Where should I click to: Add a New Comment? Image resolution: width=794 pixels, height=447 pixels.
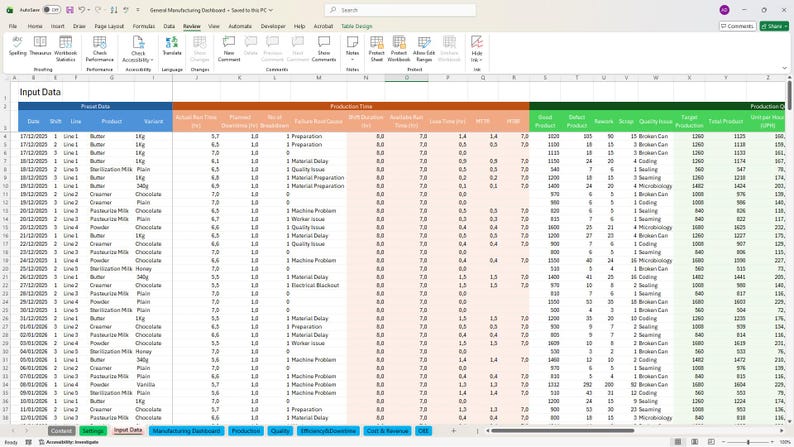[229, 49]
